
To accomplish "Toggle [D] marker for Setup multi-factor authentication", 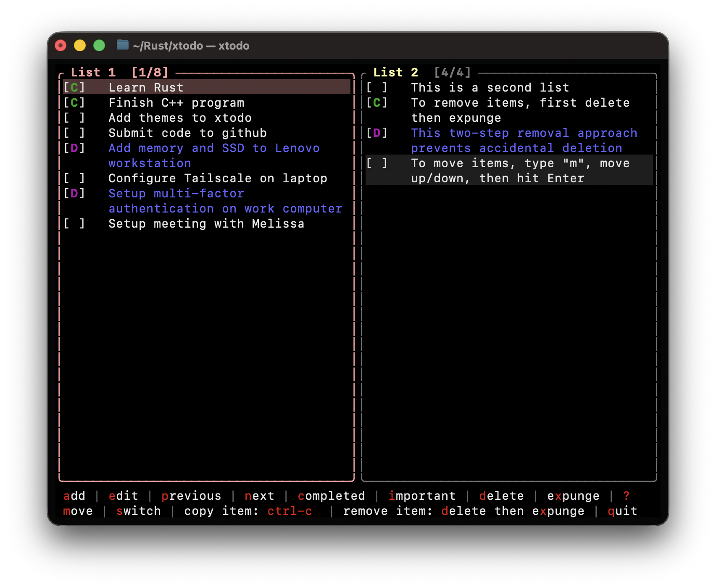I will click(x=74, y=193).
